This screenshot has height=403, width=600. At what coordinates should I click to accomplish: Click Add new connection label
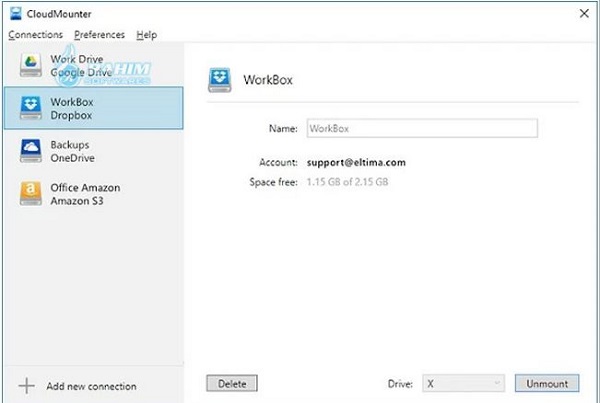point(91,386)
